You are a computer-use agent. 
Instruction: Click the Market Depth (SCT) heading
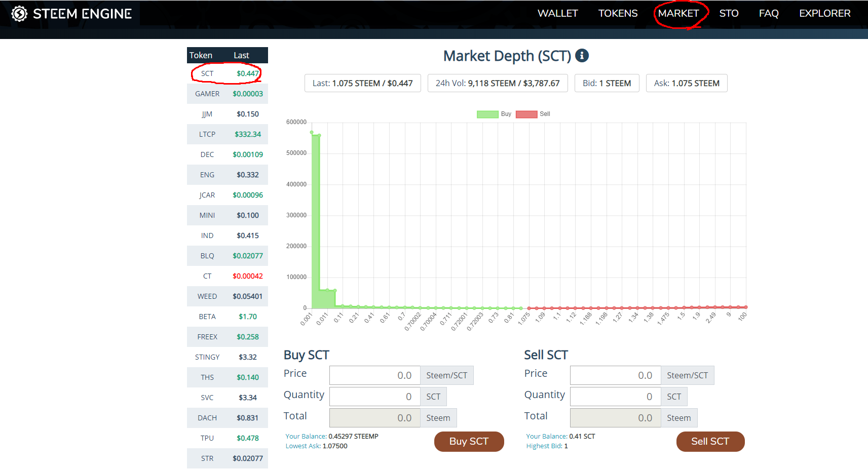[507, 56]
